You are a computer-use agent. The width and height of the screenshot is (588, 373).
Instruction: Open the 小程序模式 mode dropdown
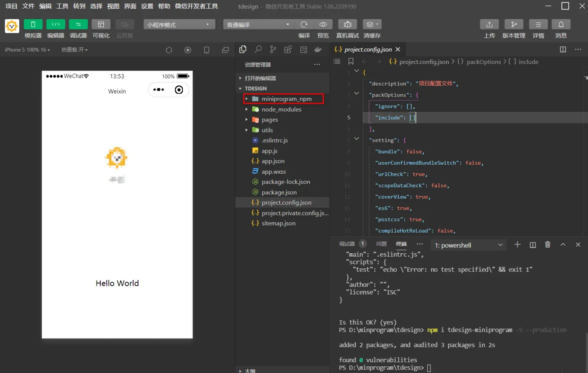179,25
